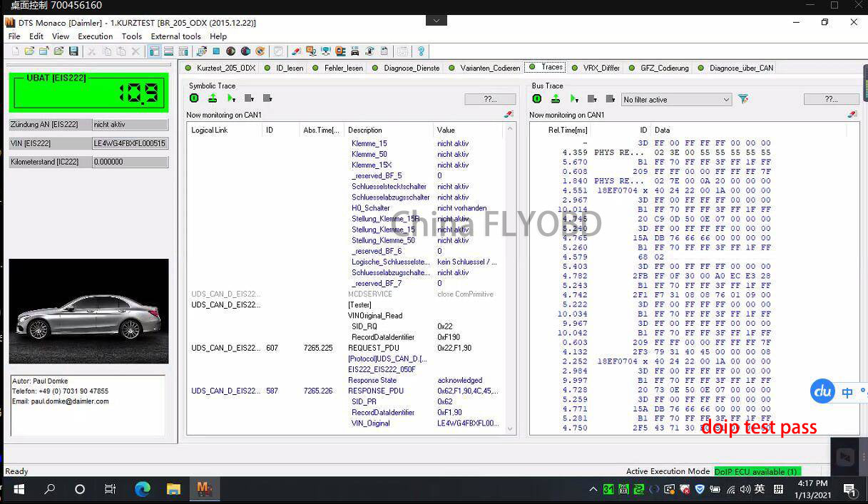
Task: Open the Help question mark icon
Action: pyautogui.click(x=420, y=51)
